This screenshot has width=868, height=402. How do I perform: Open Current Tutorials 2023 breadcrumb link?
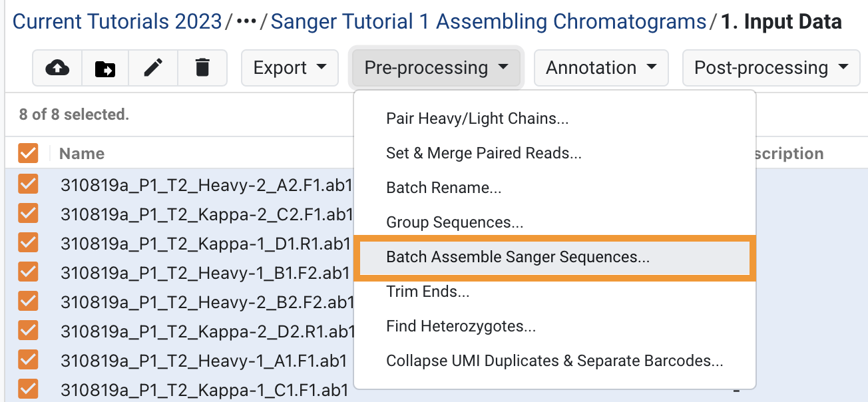pos(117,22)
